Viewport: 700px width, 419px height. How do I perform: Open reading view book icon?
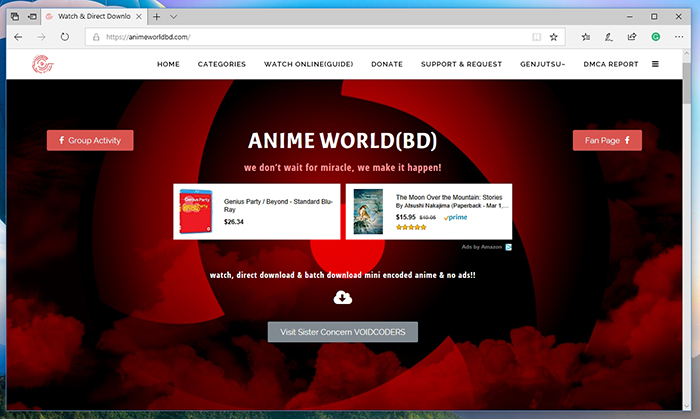537,37
